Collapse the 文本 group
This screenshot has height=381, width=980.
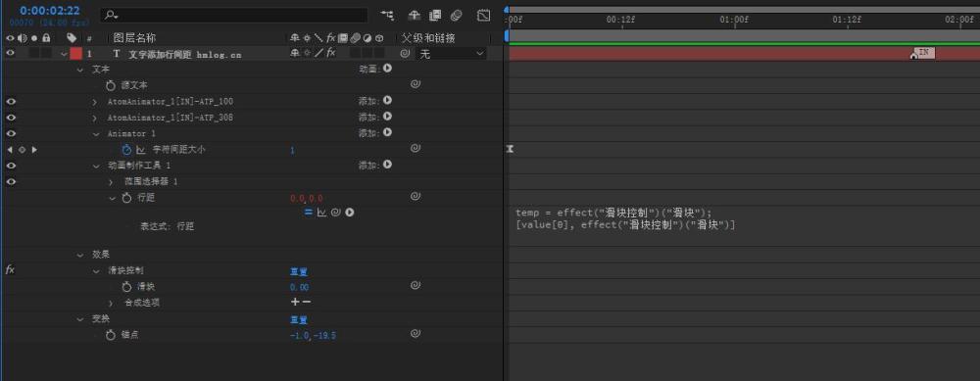80,70
